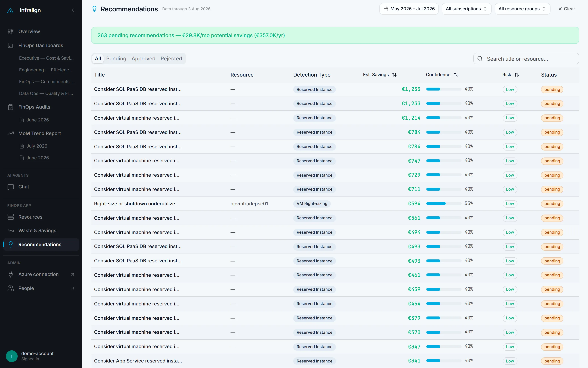This screenshot has height=368, width=588.
Task: Click the Waste & Savings trend icon
Action: tap(10, 231)
